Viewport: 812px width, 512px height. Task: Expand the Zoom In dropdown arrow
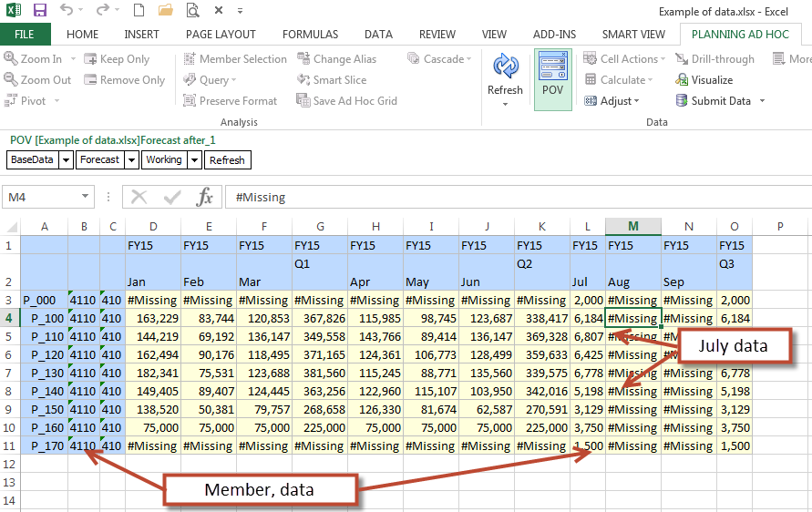(73, 59)
